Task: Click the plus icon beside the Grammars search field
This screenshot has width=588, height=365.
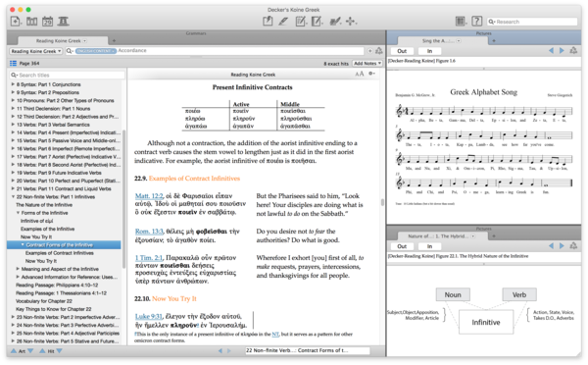Action: coord(370,51)
